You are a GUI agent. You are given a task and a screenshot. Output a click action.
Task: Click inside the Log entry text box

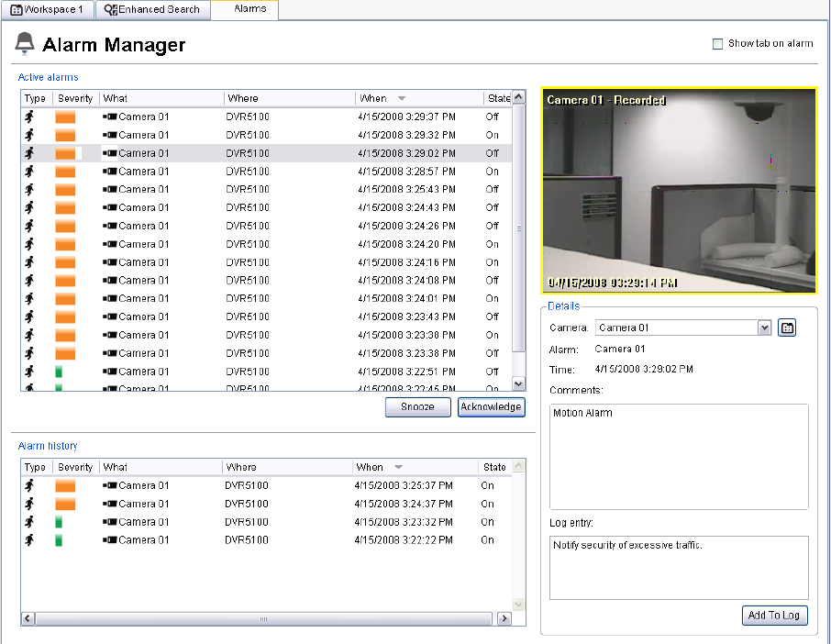[679, 567]
